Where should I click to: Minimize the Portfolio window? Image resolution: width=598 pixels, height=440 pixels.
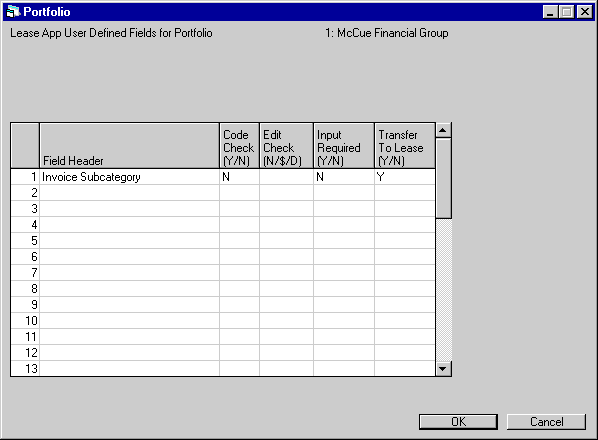click(x=550, y=12)
